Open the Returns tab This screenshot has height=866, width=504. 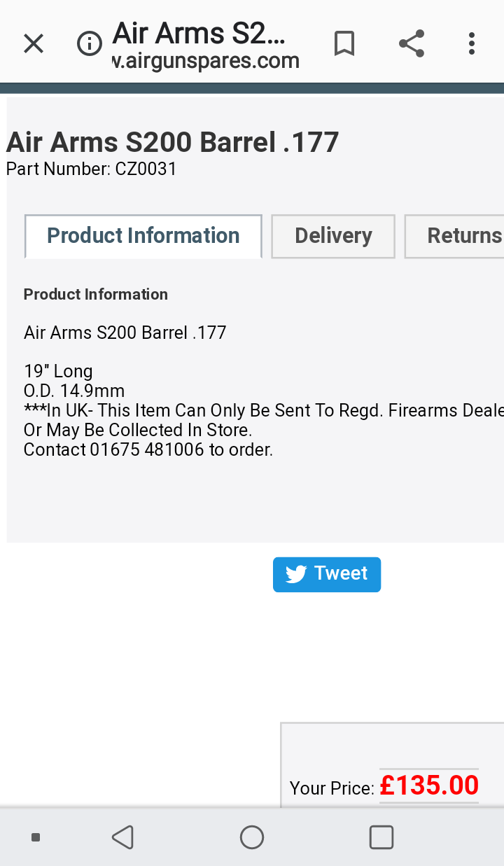(x=455, y=236)
